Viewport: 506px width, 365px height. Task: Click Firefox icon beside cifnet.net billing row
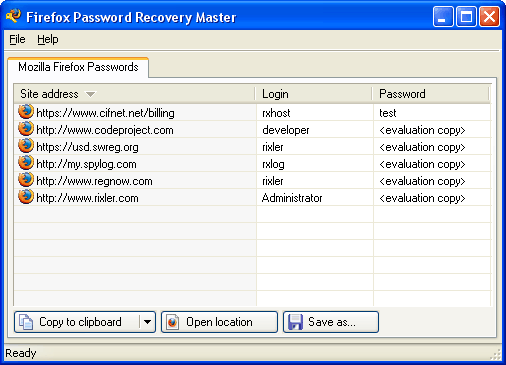[26, 112]
